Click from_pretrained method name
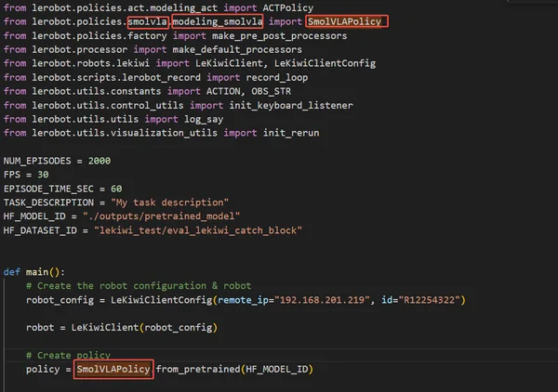This screenshot has width=558, height=392. [x=198, y=370]
